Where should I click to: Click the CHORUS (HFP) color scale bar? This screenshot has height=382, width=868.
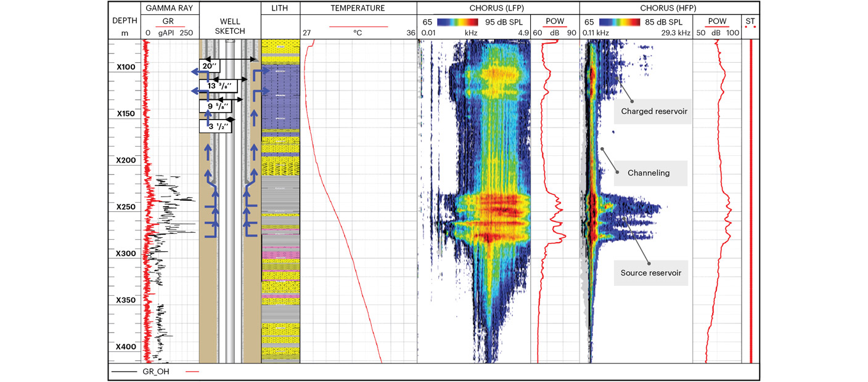coord(621,22)
